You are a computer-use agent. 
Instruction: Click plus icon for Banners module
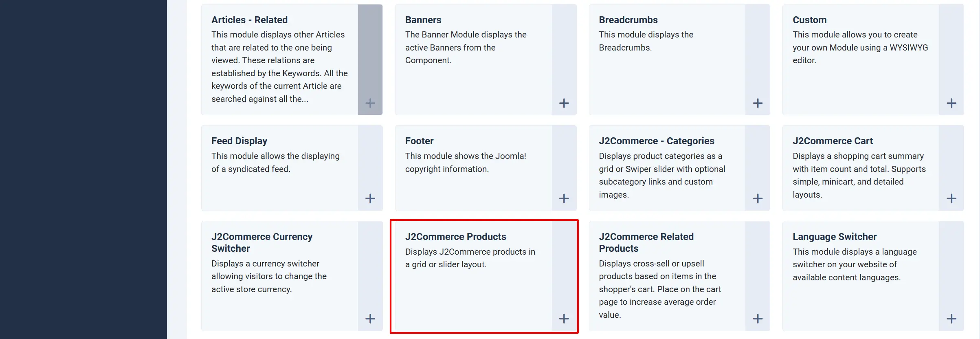tap(564, 103)
